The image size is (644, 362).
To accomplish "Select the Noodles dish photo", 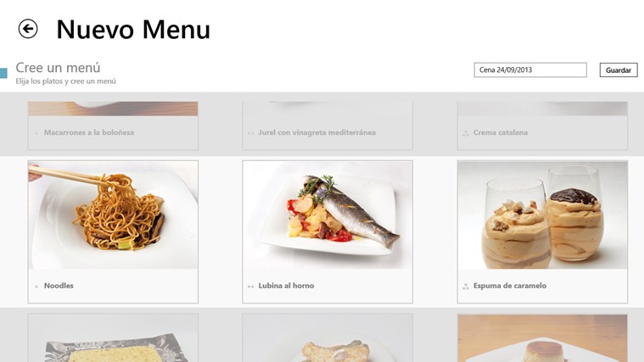I will tap(113, 215).
